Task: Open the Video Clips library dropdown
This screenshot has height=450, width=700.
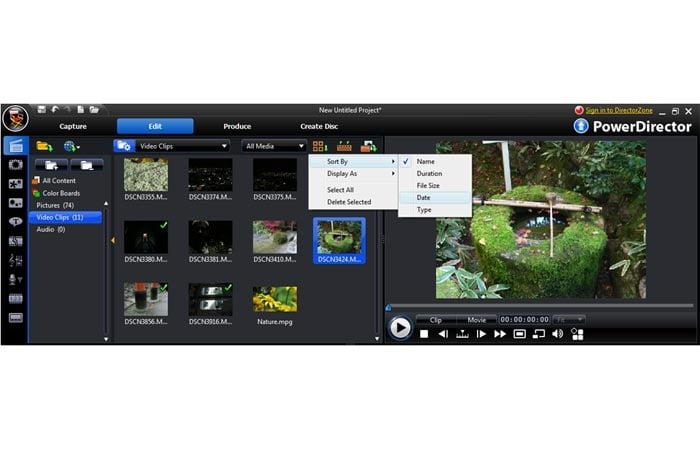Action: [183, 146]
